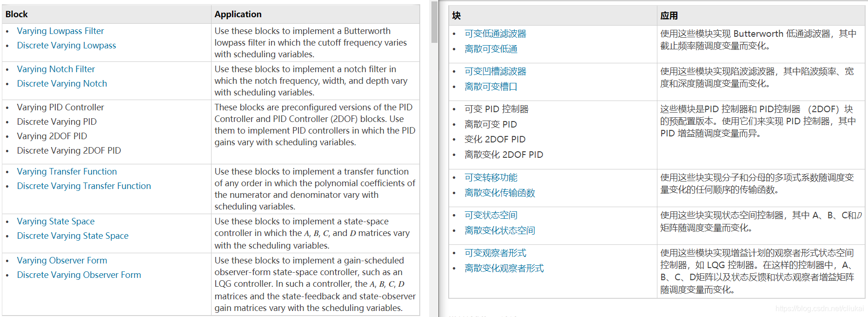The image size is (868, 317).
Task: Select the 变化 2DOF PID text
Action: [495, 140]
